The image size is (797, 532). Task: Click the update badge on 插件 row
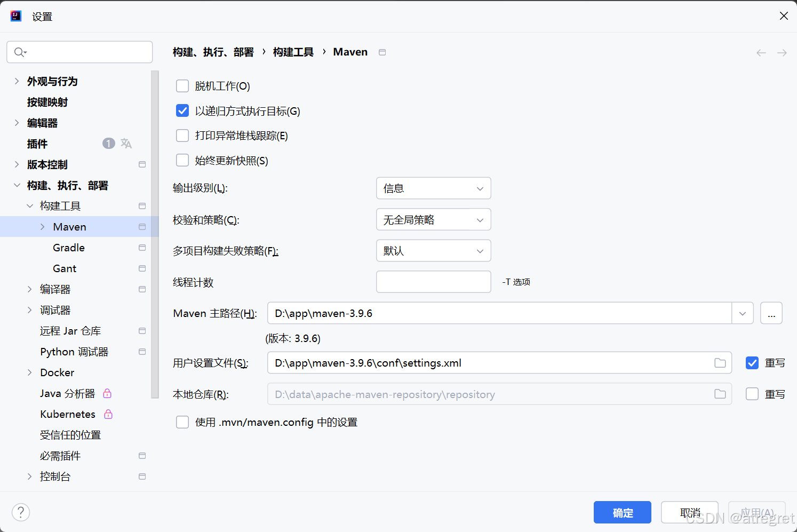(109, 144)
